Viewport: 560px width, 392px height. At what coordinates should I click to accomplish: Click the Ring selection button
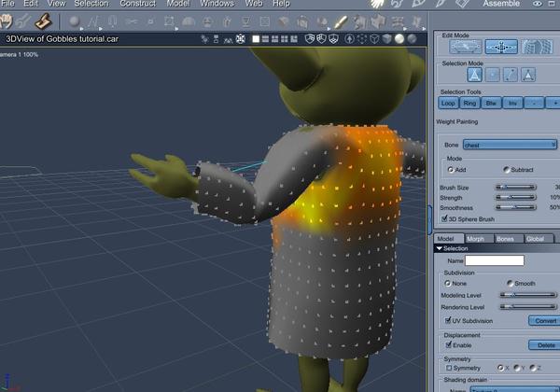(x=469, y=104)
